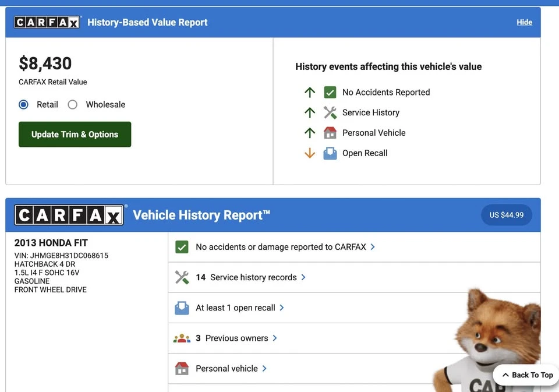Screen dimensions: 559x392
Task: Click the CARFAX logo in Value Report header
Action: pos(47,22)
